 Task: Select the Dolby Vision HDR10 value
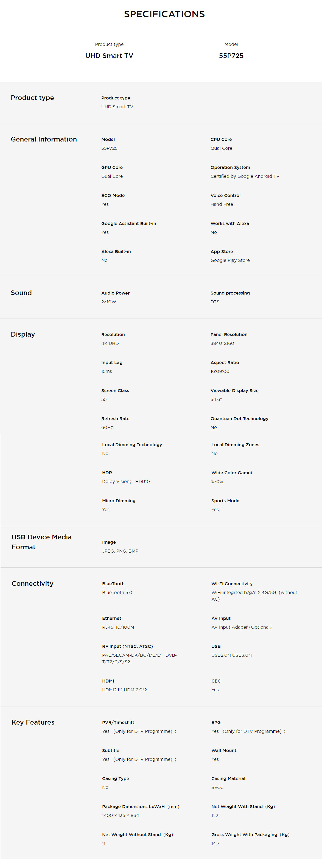point(126,481)
